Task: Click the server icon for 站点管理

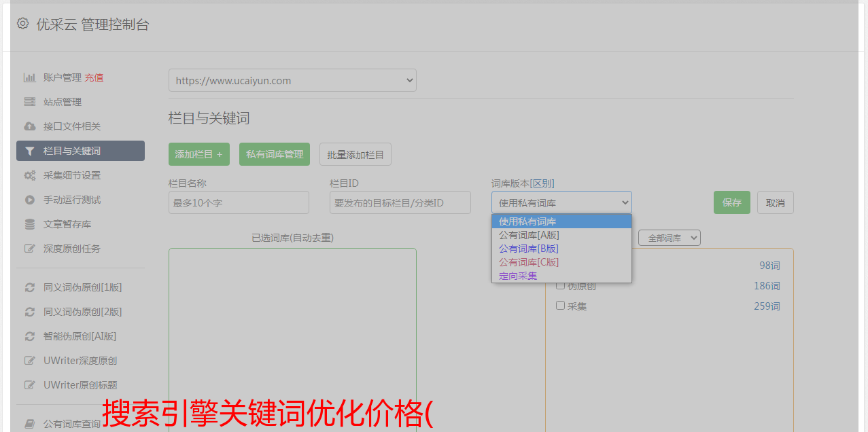Action: 30,102
